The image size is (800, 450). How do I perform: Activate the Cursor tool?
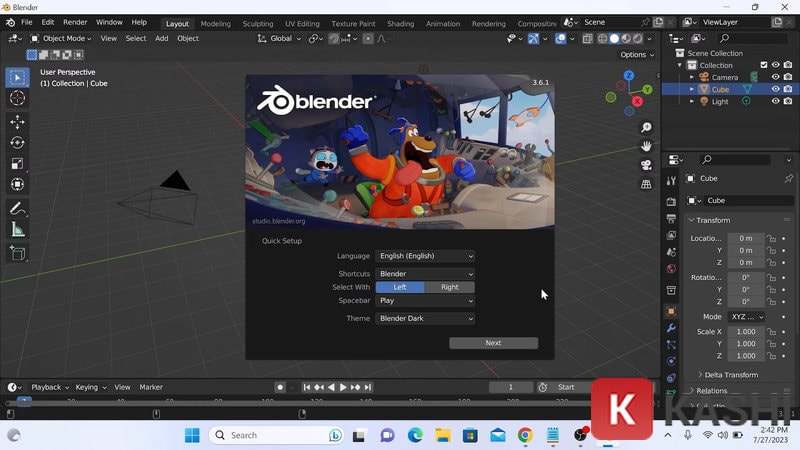click(x=18, y=98)
